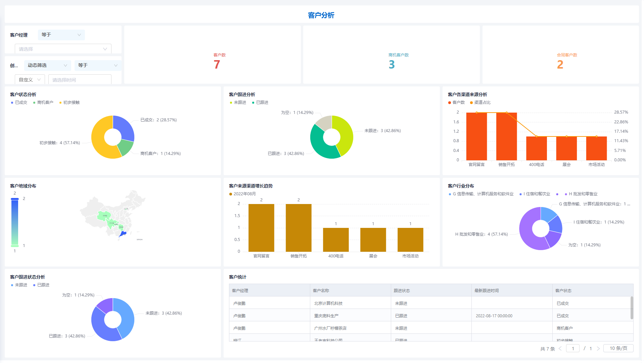Image resolution: width=644 pixels, height=363 pixels.
Task: Toggle 已跟进 legend in 客户跟进状态分析
Action: (x=41, y=285)
